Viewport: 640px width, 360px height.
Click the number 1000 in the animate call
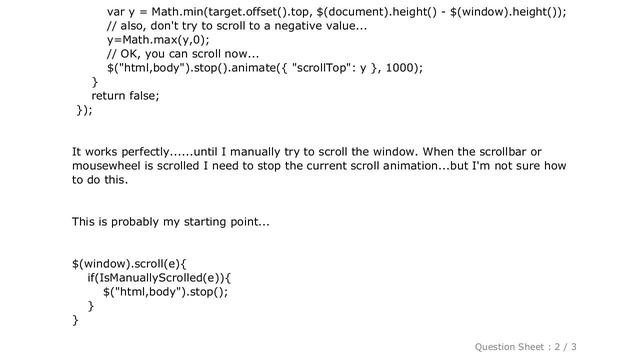(400, 68)
